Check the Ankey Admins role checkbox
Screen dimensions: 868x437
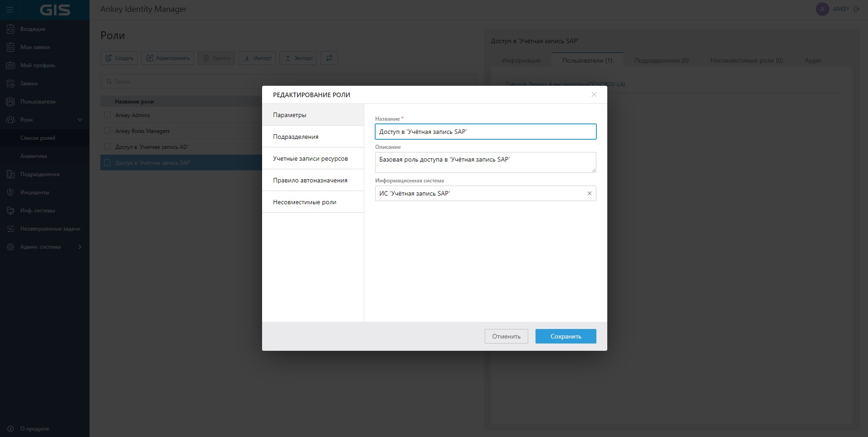tap(107, 115)
